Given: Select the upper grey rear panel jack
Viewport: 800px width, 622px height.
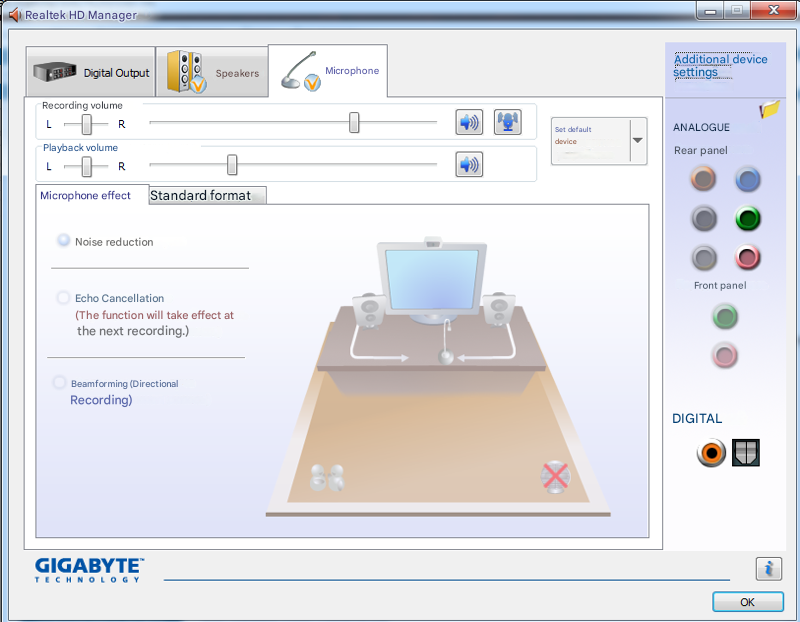Looking at the screenshot, I should [704, 219].
